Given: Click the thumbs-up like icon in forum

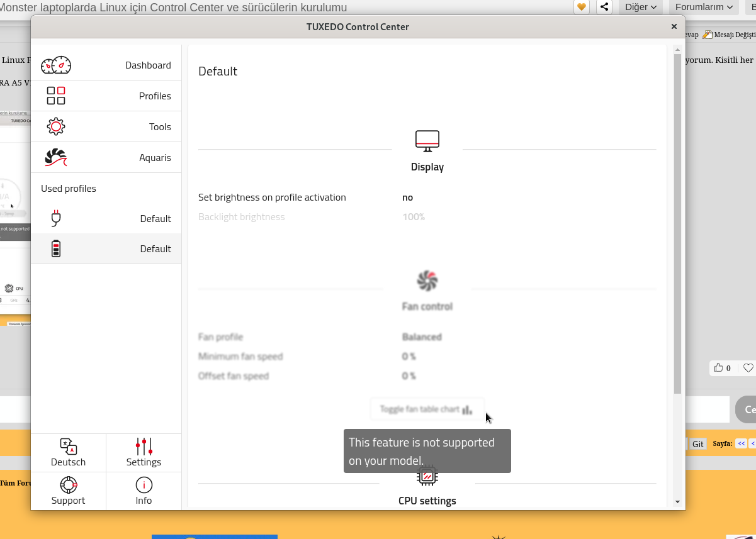Looking at the screenshot, I should (x=718, y=368).
